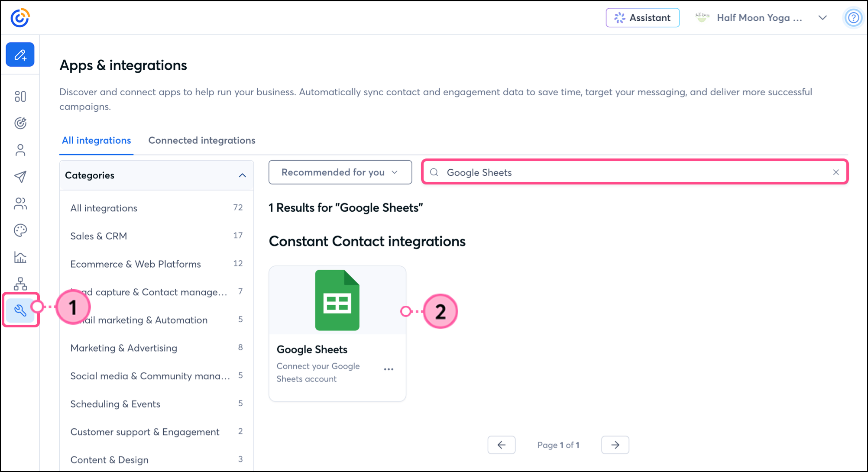Select Lead capture & Contact management category

point(157,292)
